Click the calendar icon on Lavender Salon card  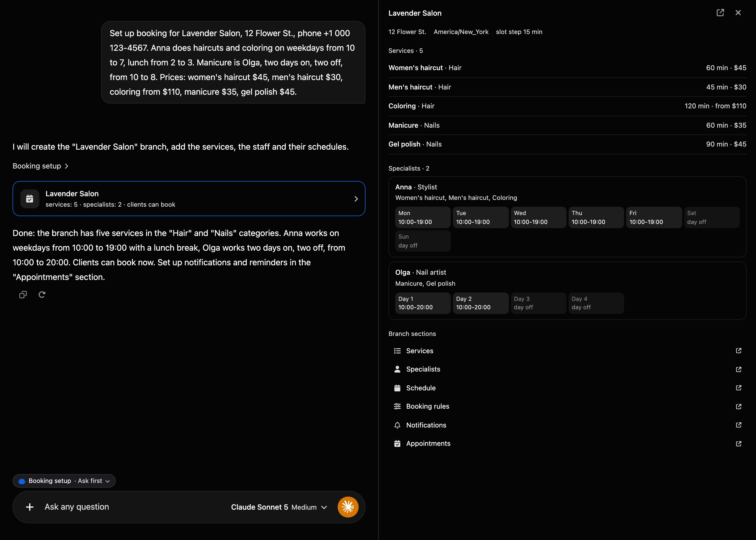point(30,199)
